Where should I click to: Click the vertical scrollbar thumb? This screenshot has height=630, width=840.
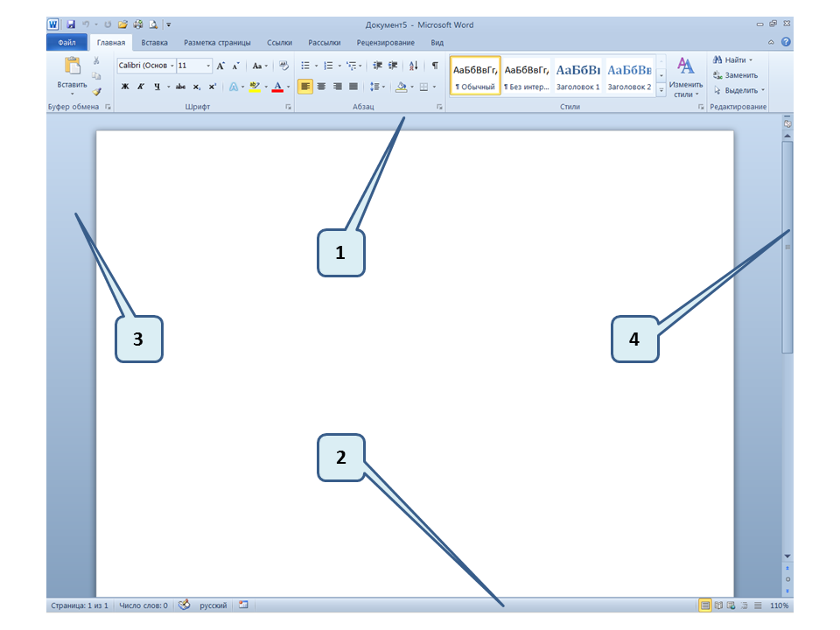[787, 247]
